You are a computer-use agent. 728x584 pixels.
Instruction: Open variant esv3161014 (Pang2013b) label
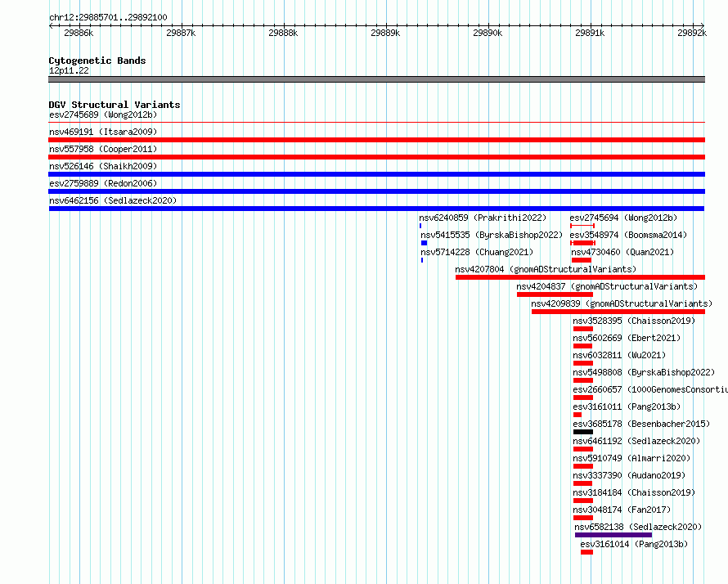tap(634, 544)
